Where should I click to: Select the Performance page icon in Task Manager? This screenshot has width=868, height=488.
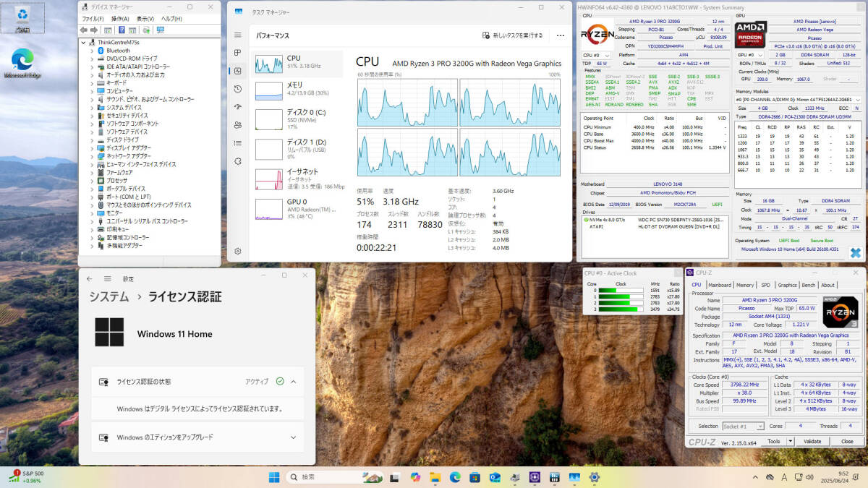tap(238, 71)
